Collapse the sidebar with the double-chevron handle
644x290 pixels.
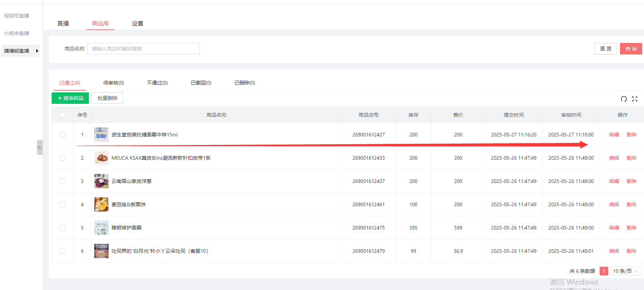pyautogui.click(x=39, y=148)
